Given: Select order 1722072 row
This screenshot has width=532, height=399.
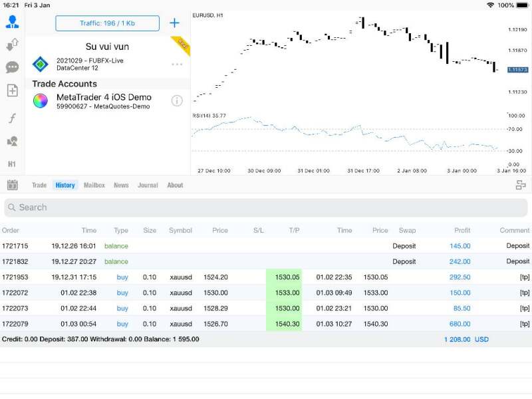Looking at the screenshot, I should 266,293.
